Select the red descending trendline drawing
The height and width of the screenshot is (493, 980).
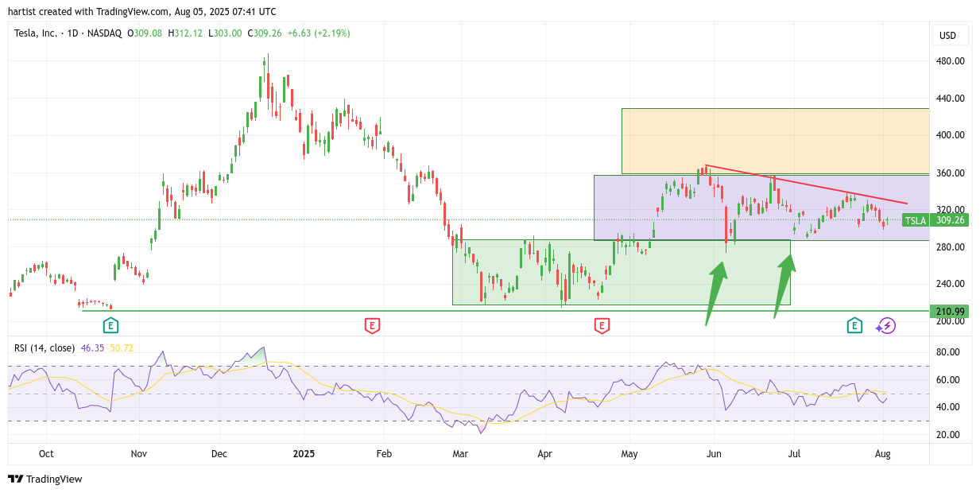click(x=806, y=184)
